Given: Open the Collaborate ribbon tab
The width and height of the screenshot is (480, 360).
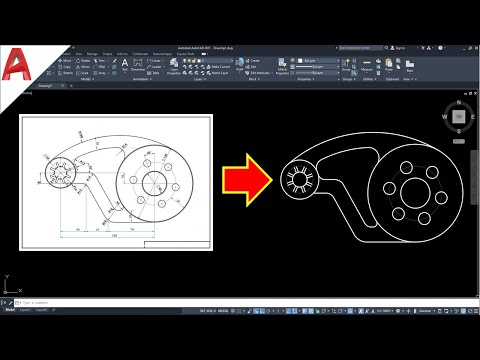Looking at the screenshot, I should pyautogui.click(x=140, y=54).
